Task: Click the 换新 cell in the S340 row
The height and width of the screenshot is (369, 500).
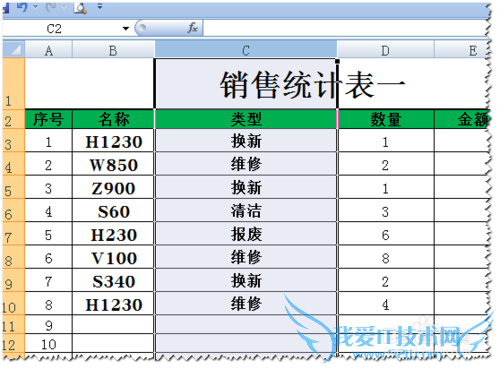Action: coord(246,281)
